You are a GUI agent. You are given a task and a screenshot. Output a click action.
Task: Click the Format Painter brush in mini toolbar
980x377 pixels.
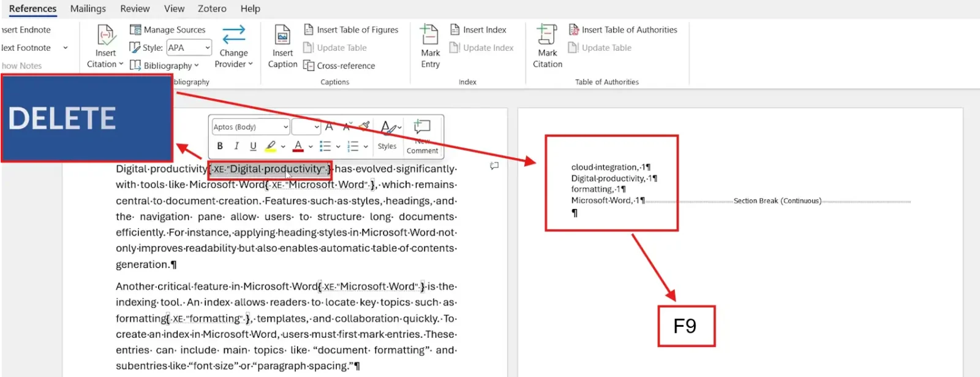pos(365,126)
